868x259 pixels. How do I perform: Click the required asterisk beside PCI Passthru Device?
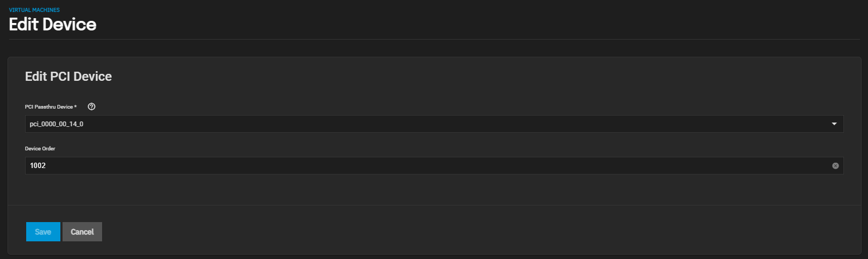click(75, 106)
